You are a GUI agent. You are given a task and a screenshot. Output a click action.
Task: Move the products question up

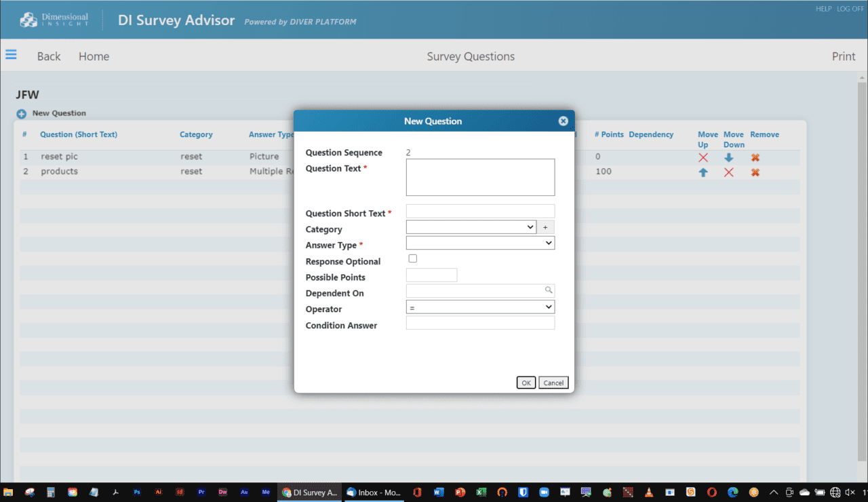coord(703,172)
